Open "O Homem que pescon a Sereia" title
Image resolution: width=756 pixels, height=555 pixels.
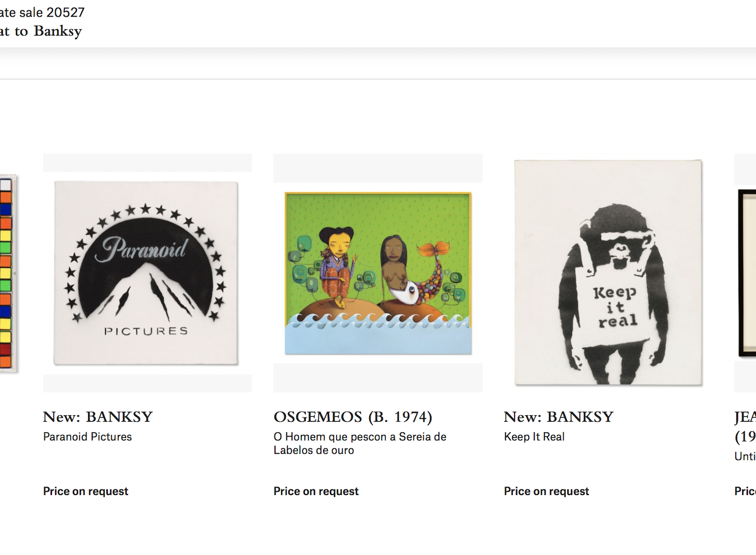pyautogui.click(x=360, y=444)
